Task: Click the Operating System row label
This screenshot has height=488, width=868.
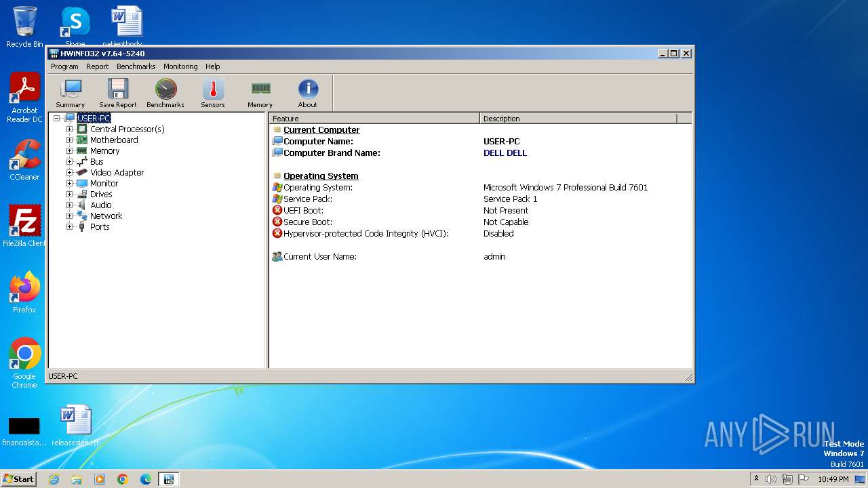Action: 318,187
